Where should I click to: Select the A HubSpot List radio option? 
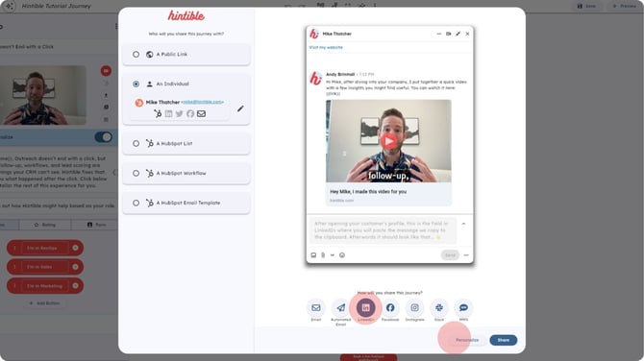pos(136,144)
